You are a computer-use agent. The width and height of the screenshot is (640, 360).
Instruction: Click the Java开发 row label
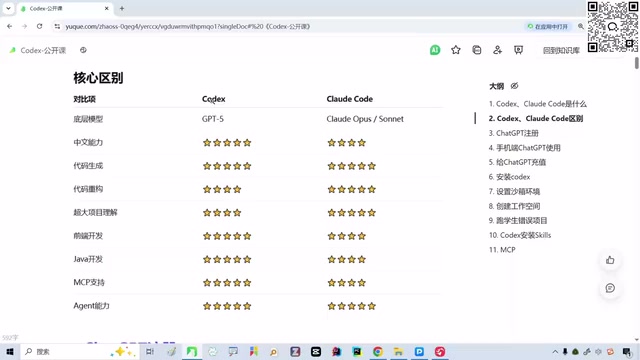click(x=88, y=259)
